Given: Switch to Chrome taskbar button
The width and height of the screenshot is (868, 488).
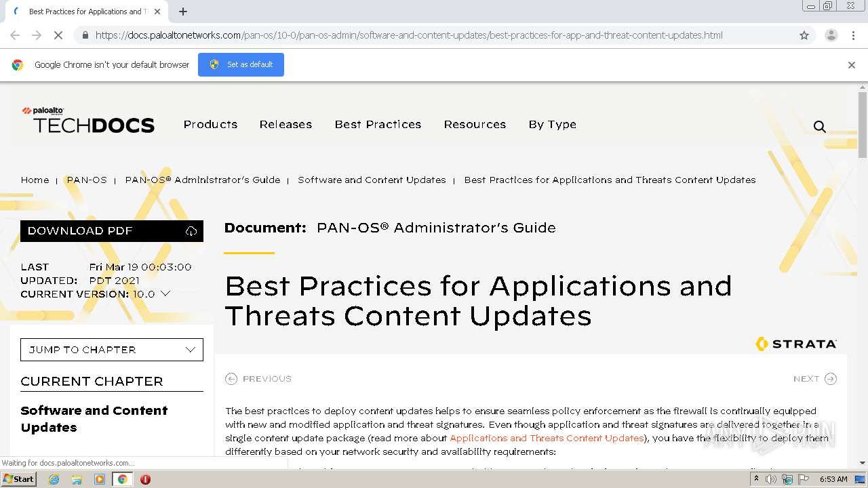Looking at the screenshot, I should [122, 479].
